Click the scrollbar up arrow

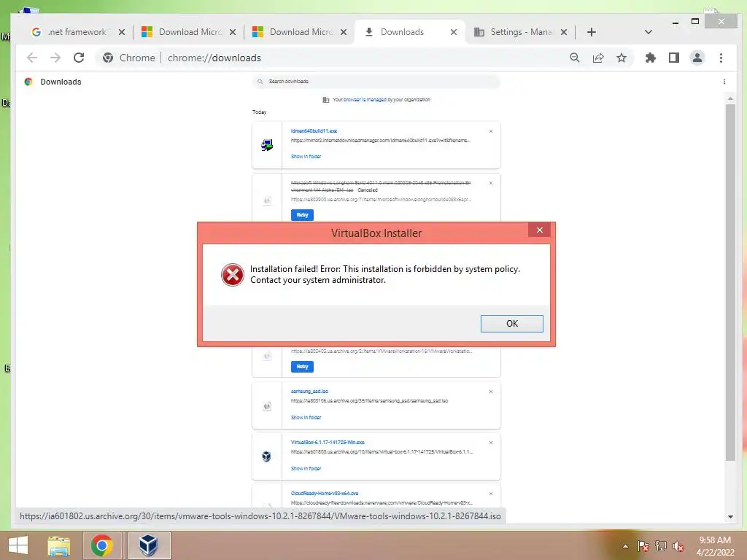730,98
